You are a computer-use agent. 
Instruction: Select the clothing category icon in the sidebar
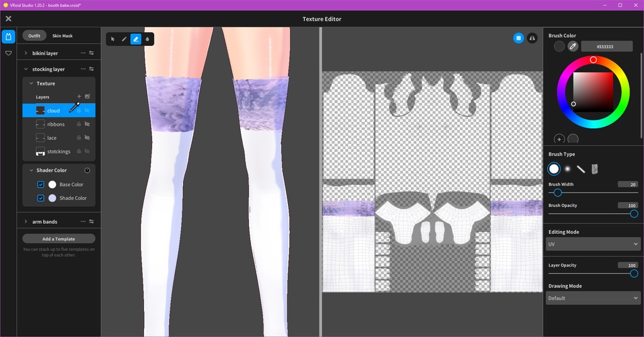pyautogui.click(x=8, y=36)
